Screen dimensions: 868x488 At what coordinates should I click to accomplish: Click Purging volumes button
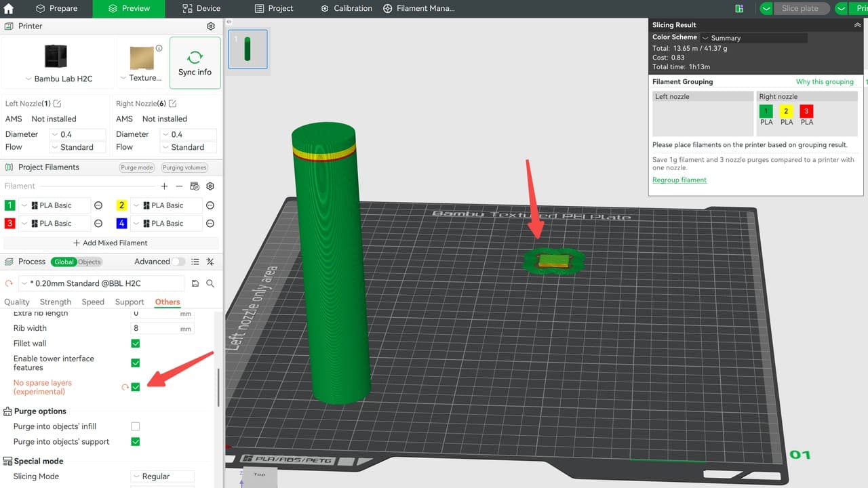pos(184,167)
